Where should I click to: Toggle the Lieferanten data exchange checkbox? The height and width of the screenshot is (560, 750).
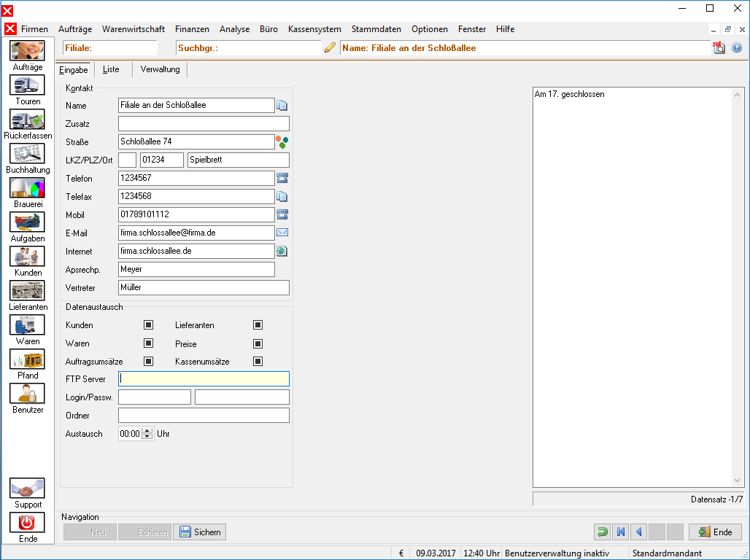pos(258,325)
